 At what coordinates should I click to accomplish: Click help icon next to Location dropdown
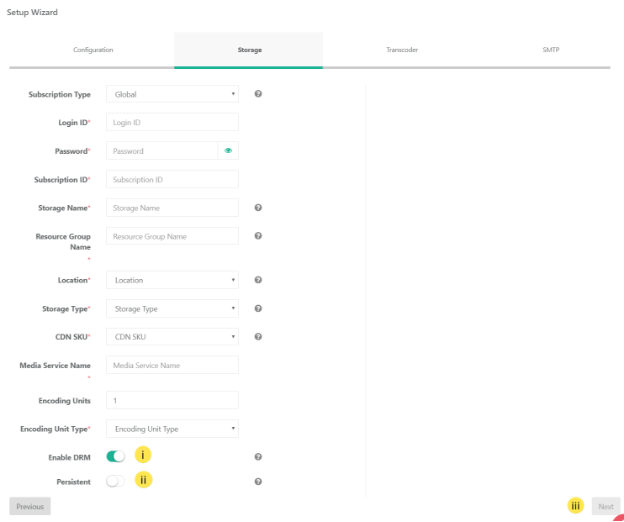(x=258, y=280)
